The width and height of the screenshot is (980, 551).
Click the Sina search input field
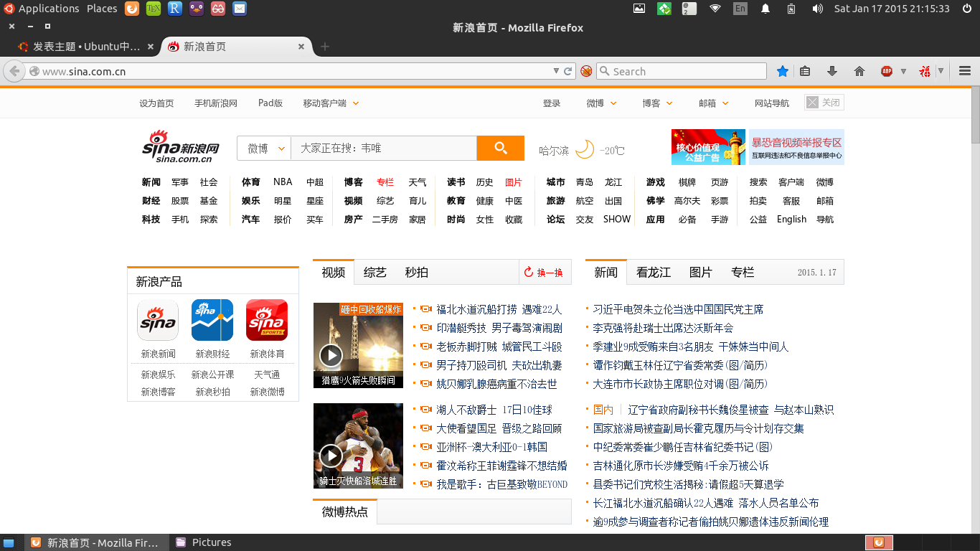(x=384, y=149)
